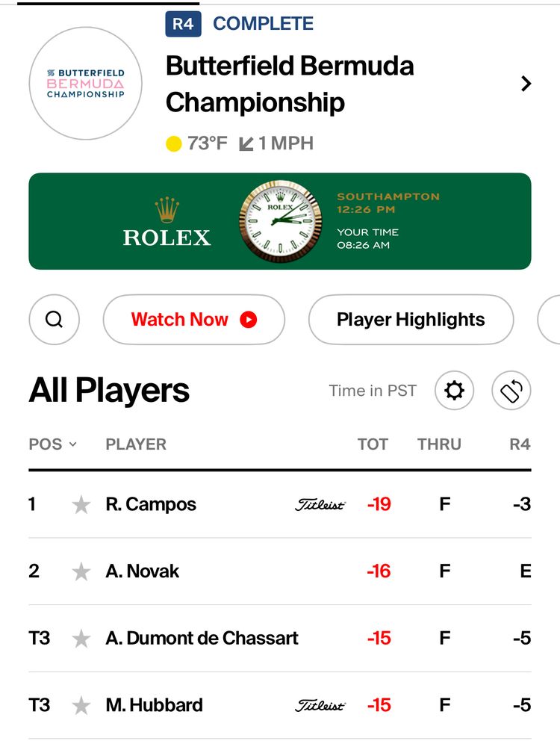Tap the Rolex crown logo
This screenshot has height=747, width=560.
[x=167, y=210]
